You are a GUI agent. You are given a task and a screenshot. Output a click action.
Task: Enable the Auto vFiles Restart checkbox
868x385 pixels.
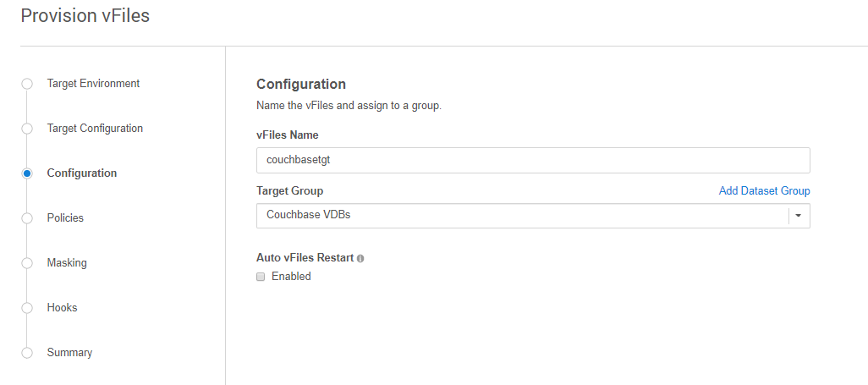click(x=261, y=277)
